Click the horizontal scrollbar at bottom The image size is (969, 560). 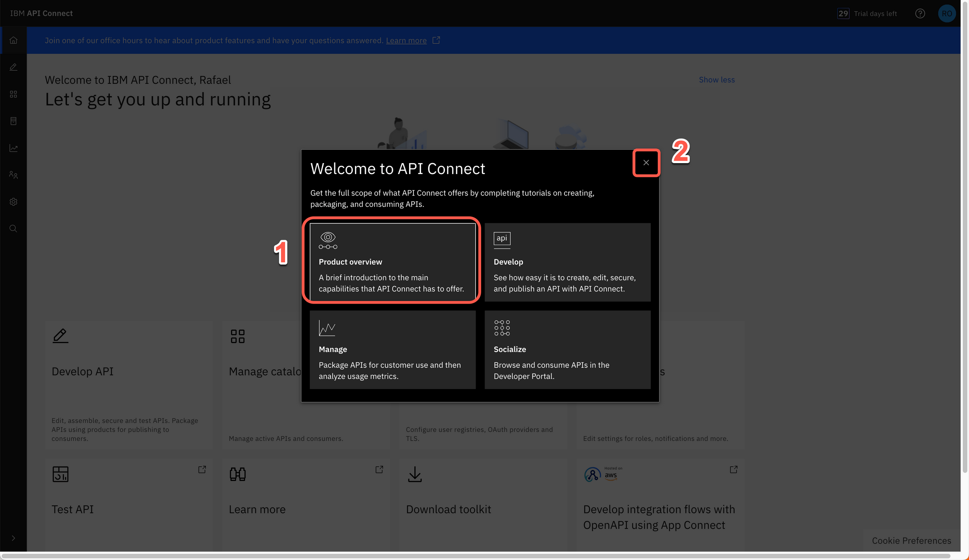click(x=475, y=556)
